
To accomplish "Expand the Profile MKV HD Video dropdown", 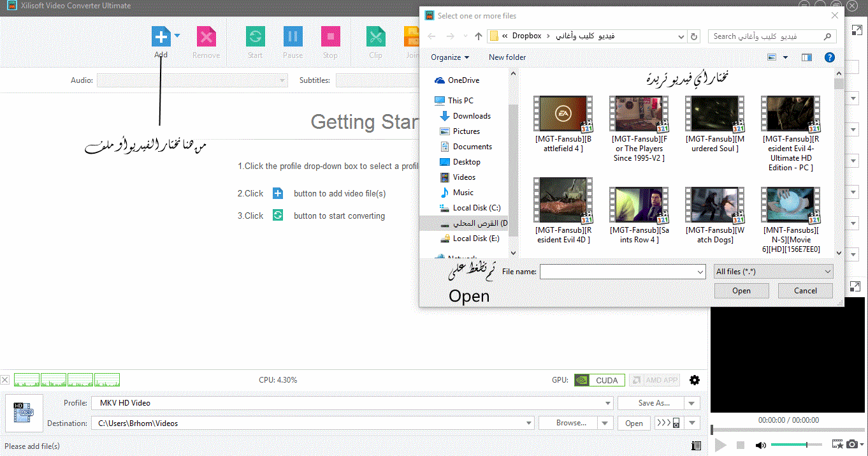I will click(607, 403).
